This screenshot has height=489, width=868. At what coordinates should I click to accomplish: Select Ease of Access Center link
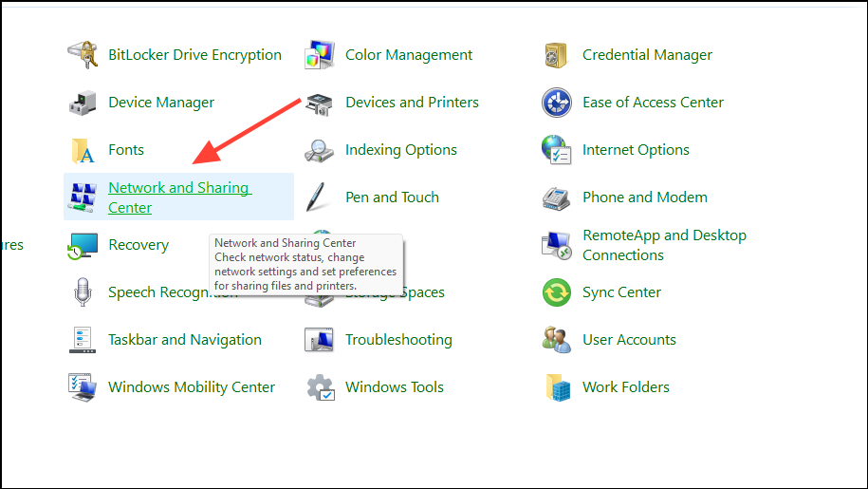pyautogui.click(x=653, y=103)
